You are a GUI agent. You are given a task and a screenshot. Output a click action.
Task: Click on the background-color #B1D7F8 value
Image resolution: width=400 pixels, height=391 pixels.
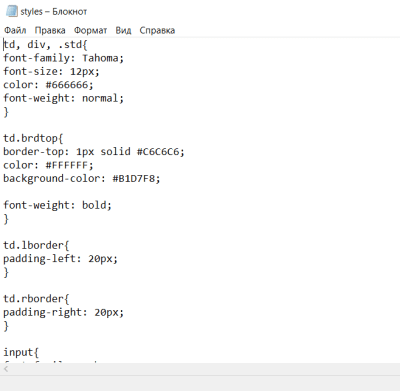[x=134, y=179]
